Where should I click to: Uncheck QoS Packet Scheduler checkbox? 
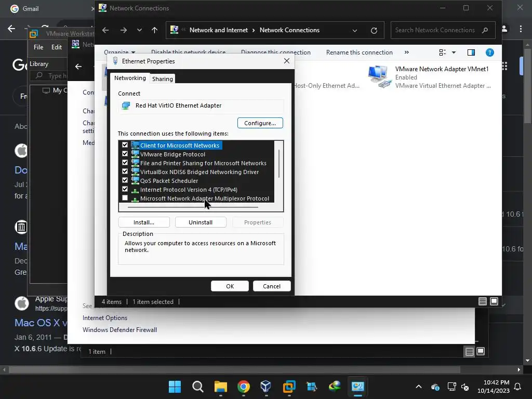tap(125, 180)
